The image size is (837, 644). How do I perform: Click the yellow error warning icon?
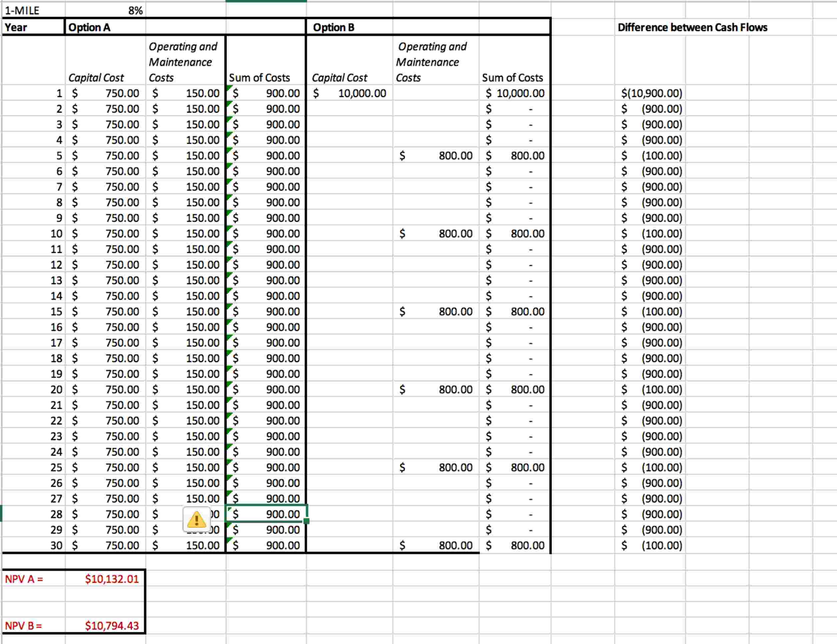[x=196, y=519]
